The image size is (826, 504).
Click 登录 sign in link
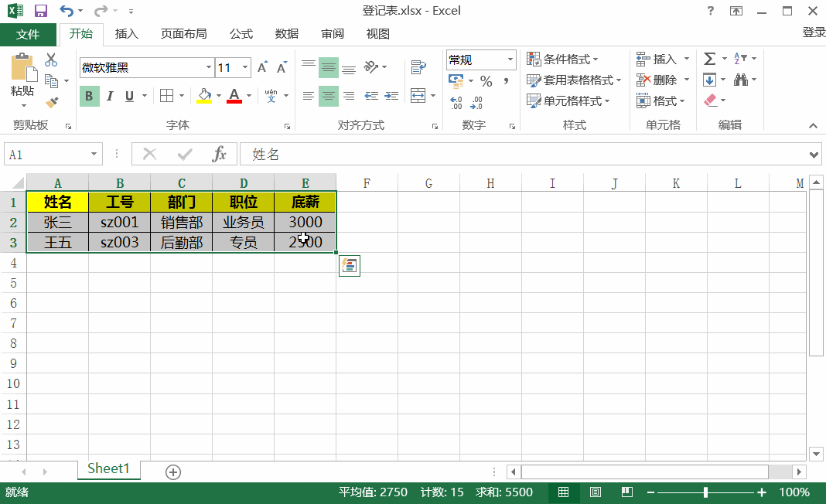(x=814, y=32)
